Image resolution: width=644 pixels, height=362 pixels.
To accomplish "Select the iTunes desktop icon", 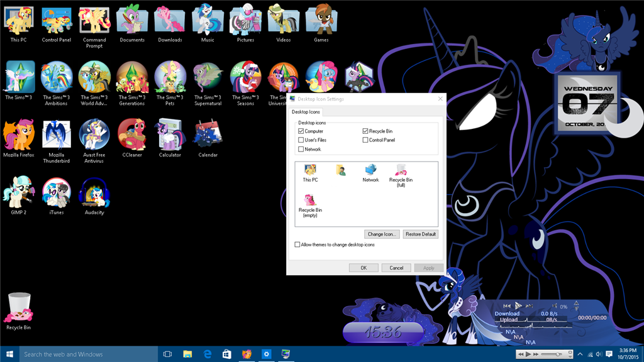I will [56, 196].
